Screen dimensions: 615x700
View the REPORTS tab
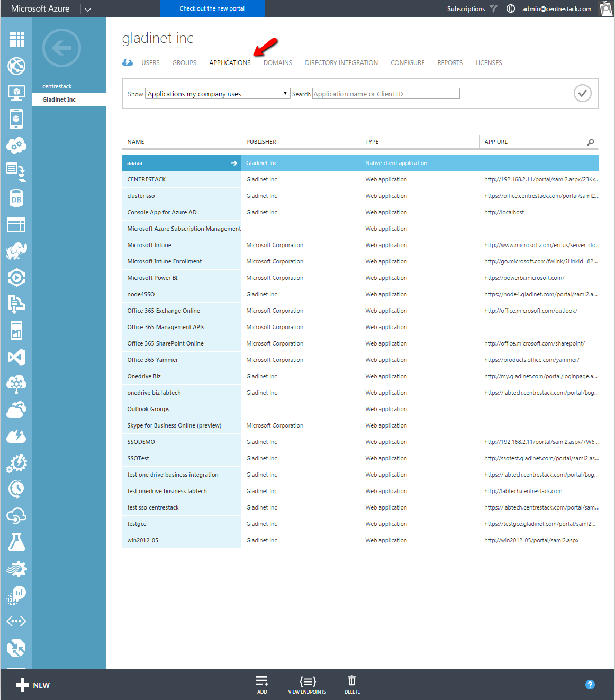[450, 62]
